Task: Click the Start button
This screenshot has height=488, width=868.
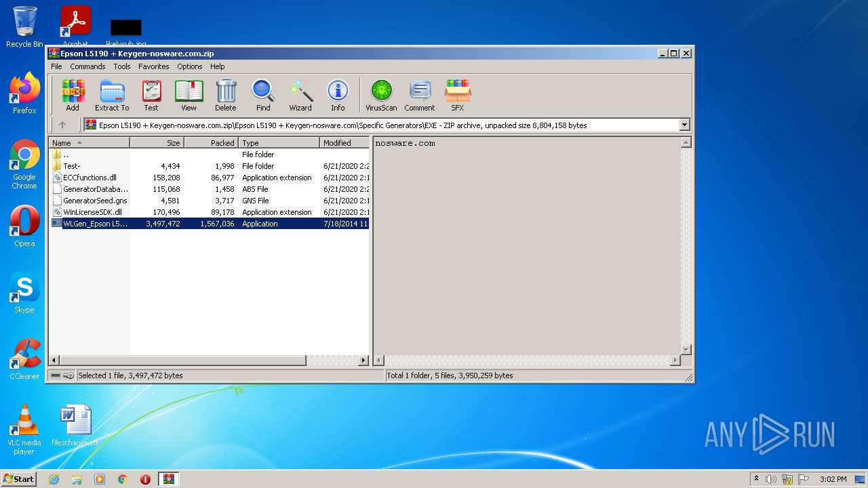Action: pos(18,479)
